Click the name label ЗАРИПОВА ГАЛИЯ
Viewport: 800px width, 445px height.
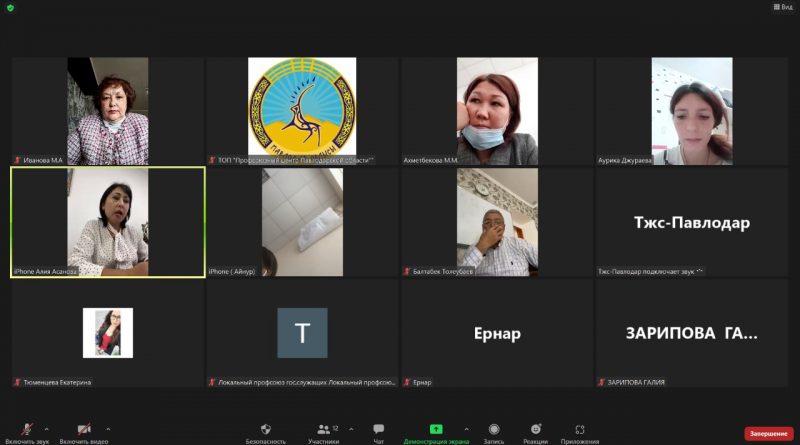636,382
